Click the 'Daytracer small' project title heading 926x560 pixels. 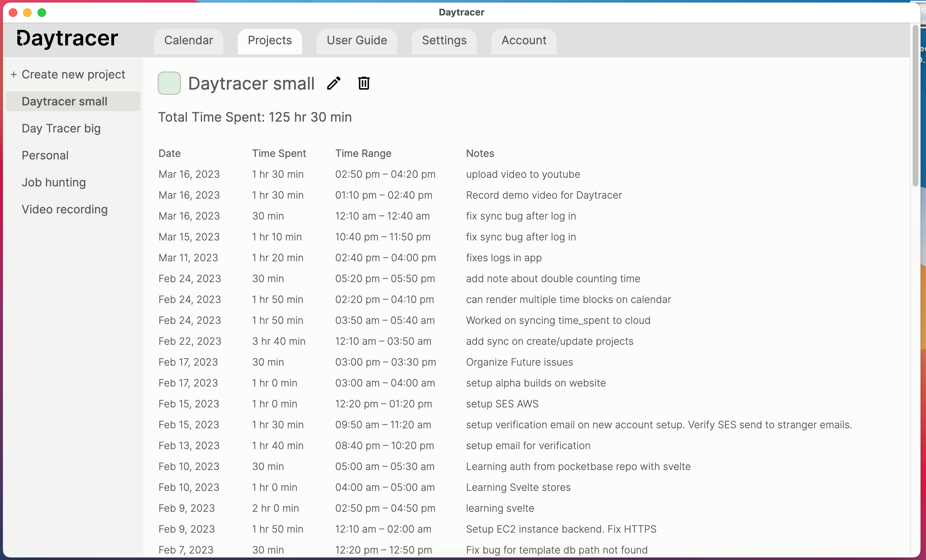click(x=251, y=83)
